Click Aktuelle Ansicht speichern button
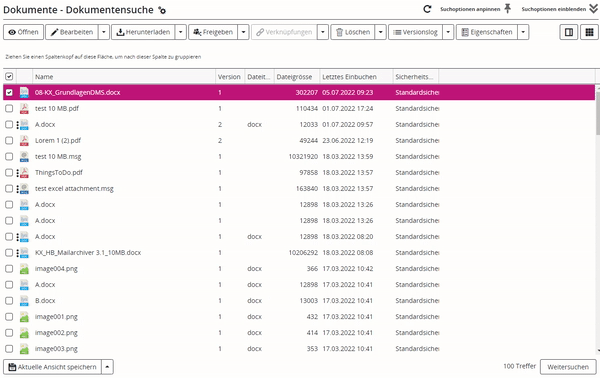The image size is (600, 378). [x=52, y=367]
